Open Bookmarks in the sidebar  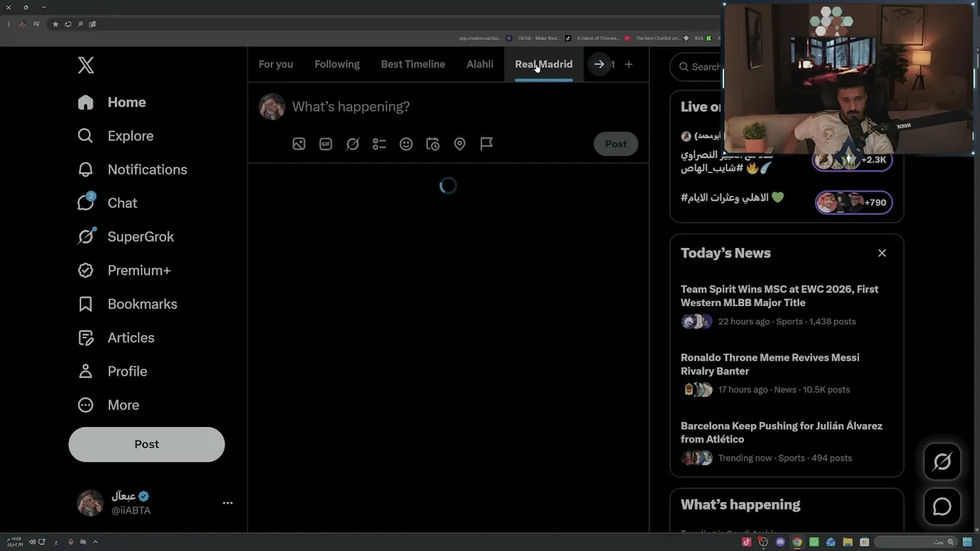coord(127,305)
